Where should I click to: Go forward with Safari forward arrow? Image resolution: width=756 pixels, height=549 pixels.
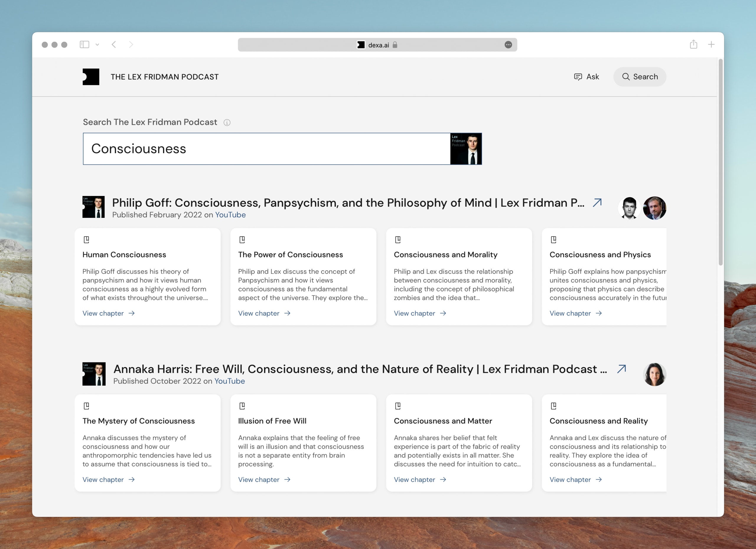(131, 44)
